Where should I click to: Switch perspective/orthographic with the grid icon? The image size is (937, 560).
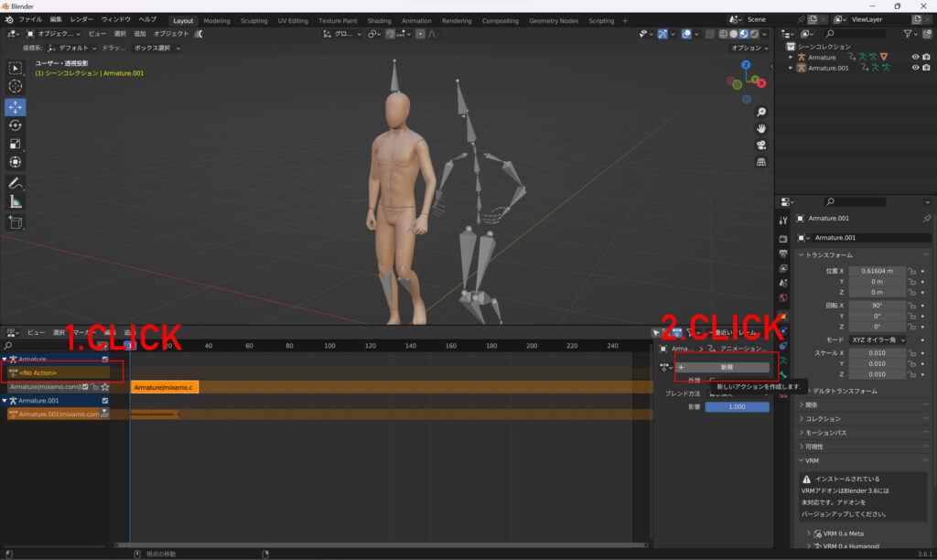[x=760, y=162]
